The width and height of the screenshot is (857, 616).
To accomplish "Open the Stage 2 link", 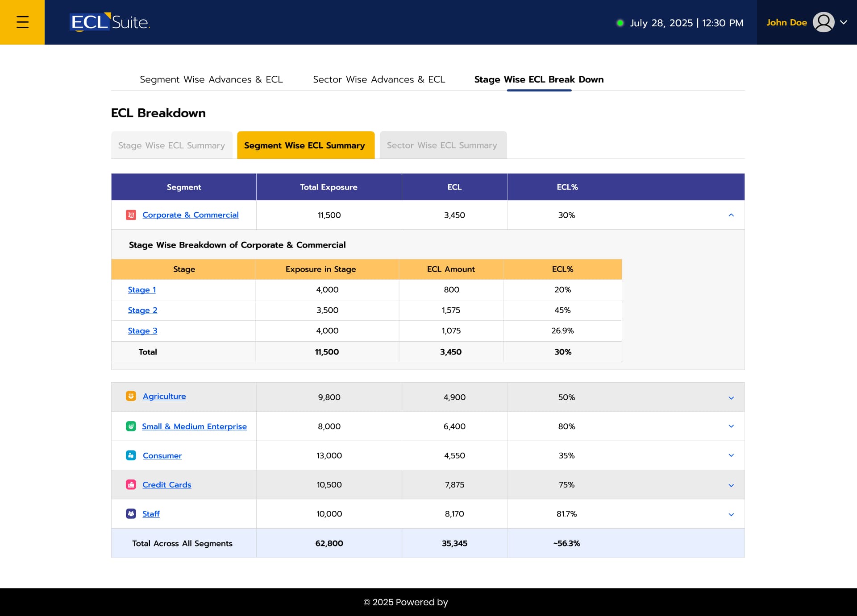I will pyautogui.click(x=142, y=310).
